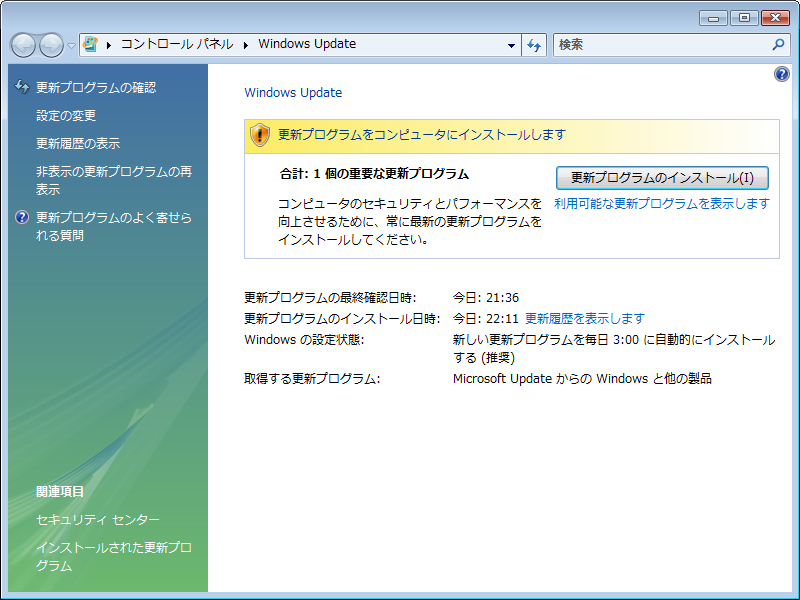This screenshot has width=800, height=600.
Task: Expand the arrow before コントロール パネル
Action: (109, 45)
